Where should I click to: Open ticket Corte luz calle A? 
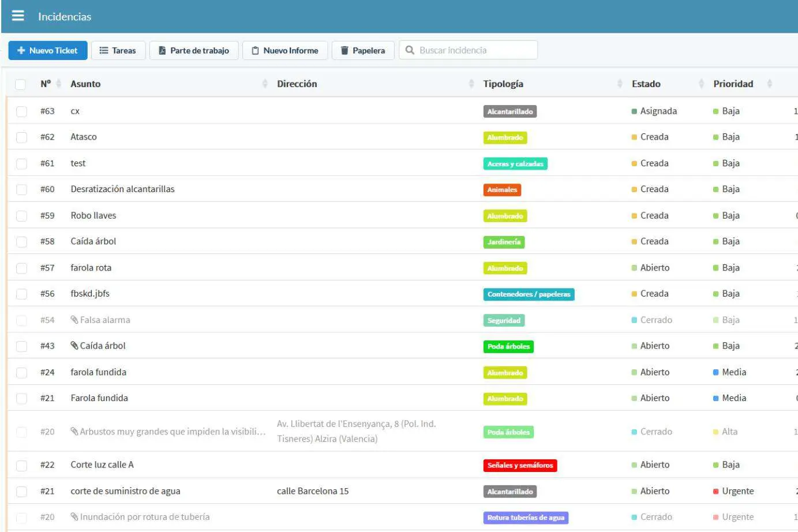click(x=102, y=465)
